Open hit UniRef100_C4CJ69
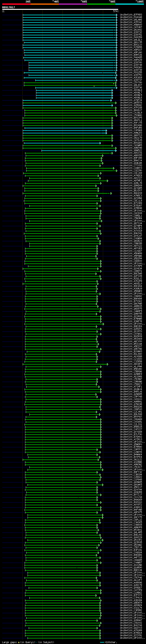The height and width of the screenshot is (644, 146). pos(131,173)
